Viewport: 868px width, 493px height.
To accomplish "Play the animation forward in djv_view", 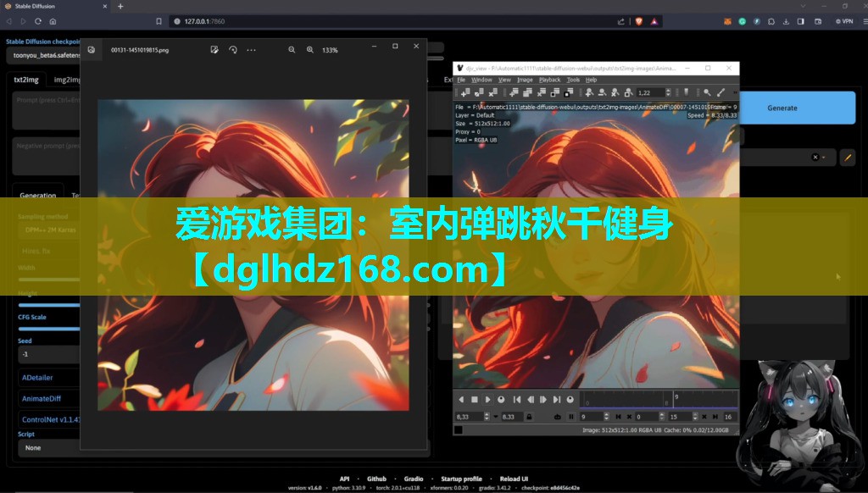I will click(x=487, y=400).
